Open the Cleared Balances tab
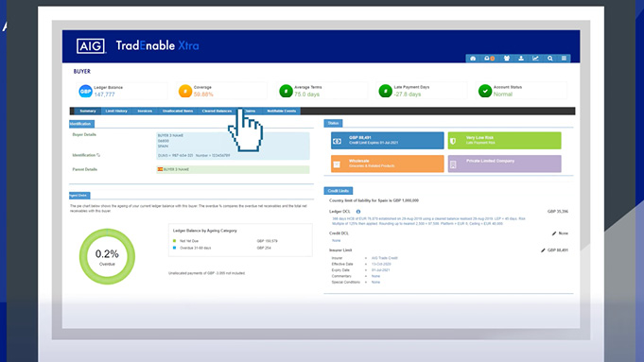The image size is (644, 362). (217, 111)
